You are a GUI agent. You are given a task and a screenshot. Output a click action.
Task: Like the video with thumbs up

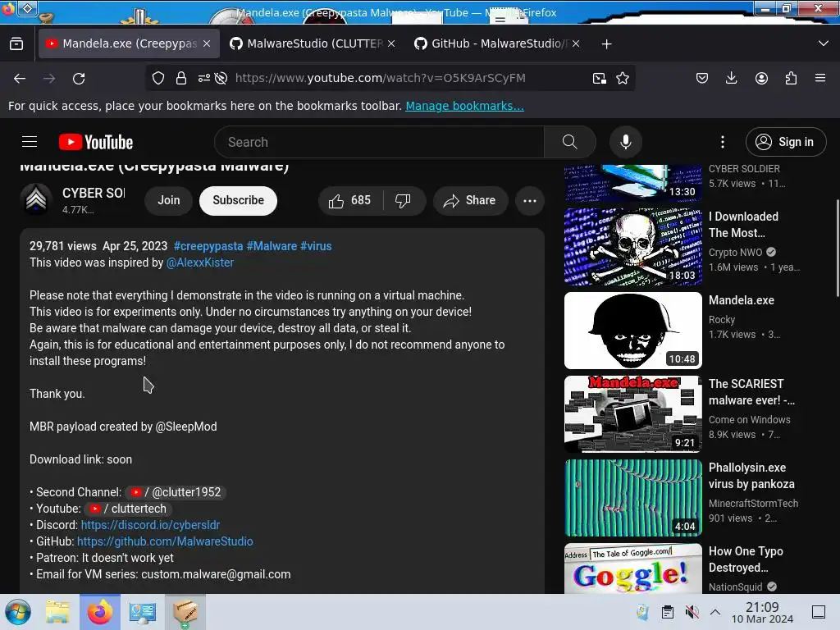coord(350,200)
